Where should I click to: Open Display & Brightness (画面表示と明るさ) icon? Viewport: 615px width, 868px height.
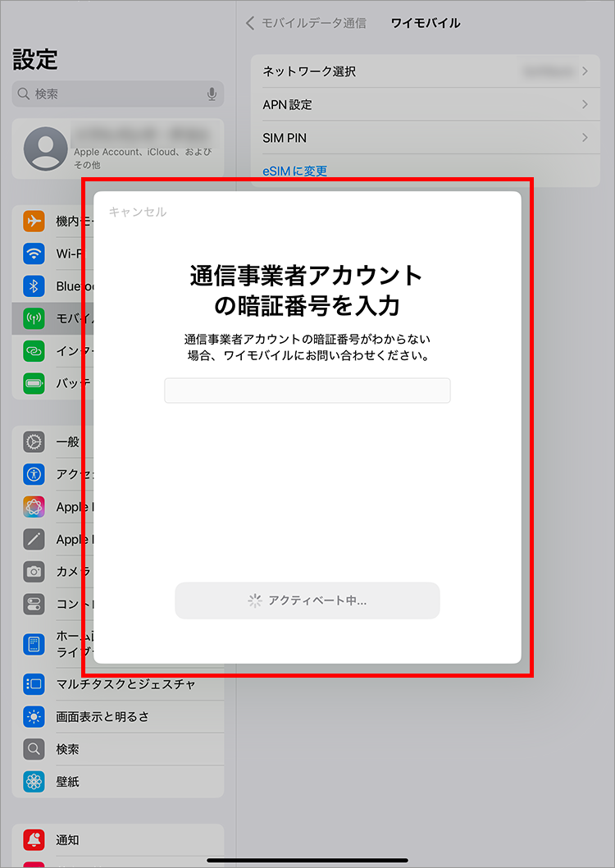click(34, 716)
